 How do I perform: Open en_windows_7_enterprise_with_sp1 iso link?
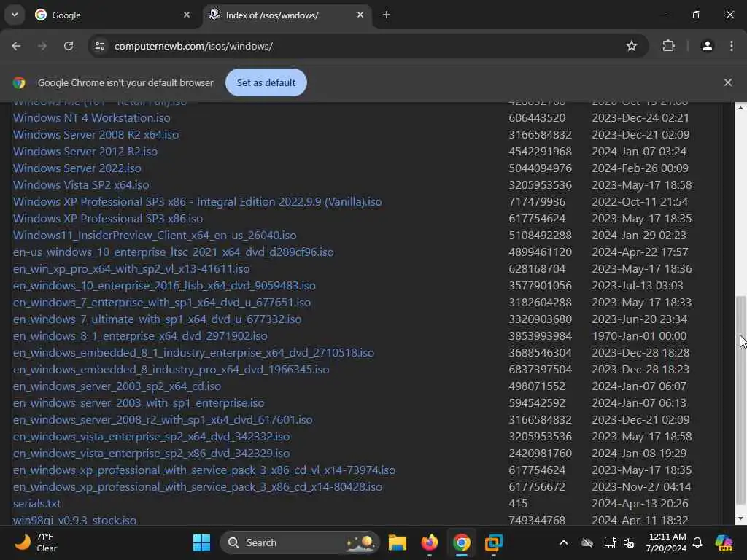161,303
